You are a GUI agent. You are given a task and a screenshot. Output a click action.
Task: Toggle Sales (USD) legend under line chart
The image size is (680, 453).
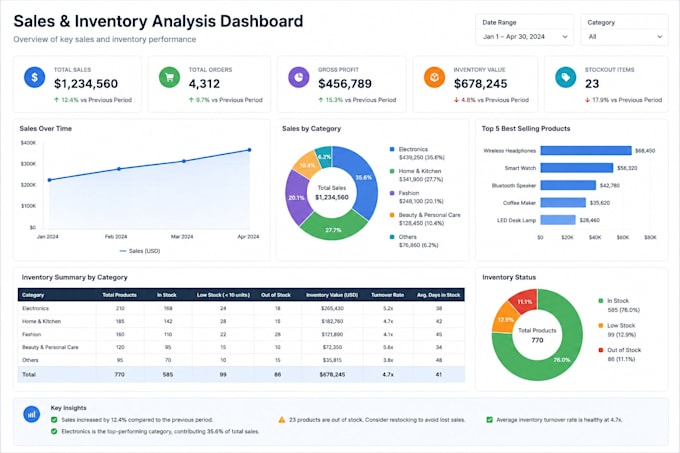[x=140, y=251]
